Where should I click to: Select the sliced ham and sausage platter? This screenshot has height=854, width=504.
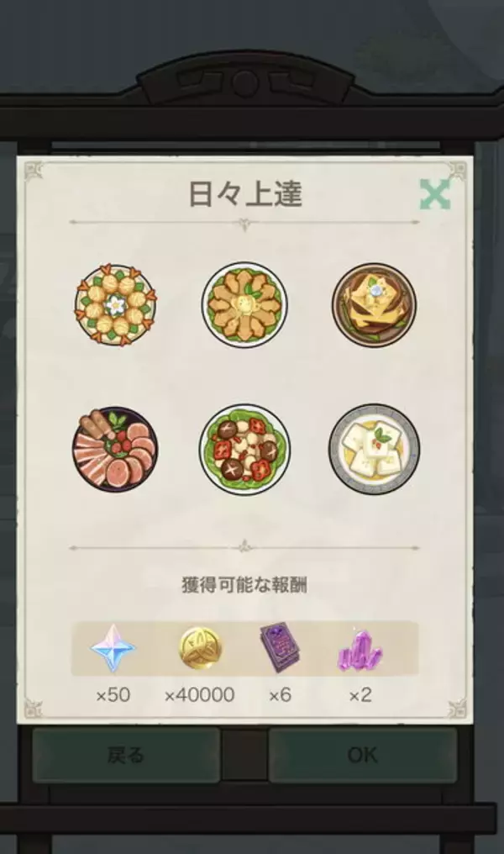tap(115, 449)
